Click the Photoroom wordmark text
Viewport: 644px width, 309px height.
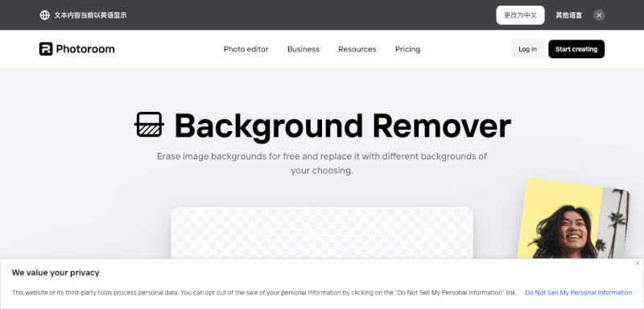[85, 49]
